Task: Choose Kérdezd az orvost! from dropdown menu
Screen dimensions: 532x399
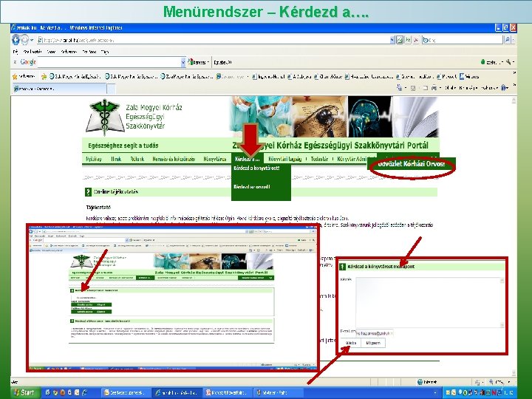Action: click(x=252, y=187)
